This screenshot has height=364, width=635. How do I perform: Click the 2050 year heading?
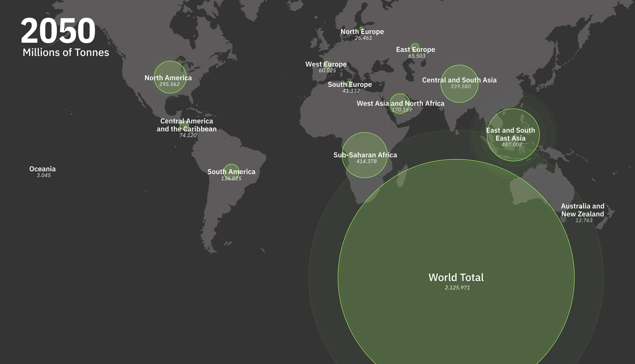click(58, 31)
